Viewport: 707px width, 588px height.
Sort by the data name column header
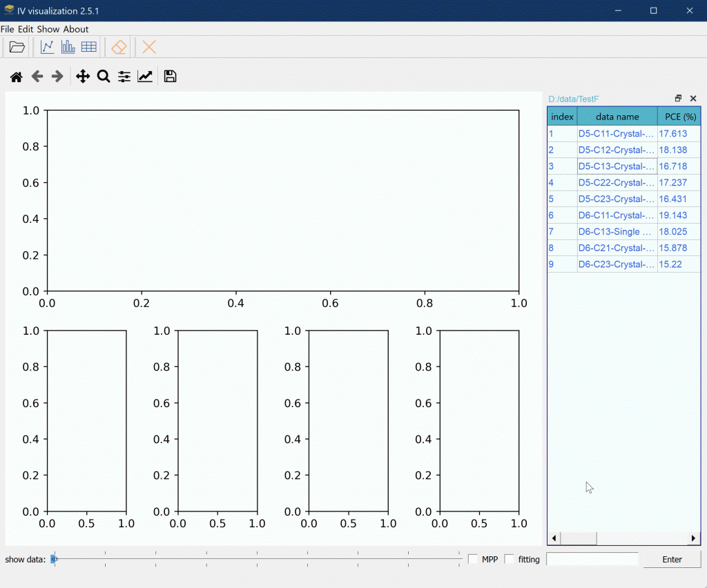[x=617, y=117]
